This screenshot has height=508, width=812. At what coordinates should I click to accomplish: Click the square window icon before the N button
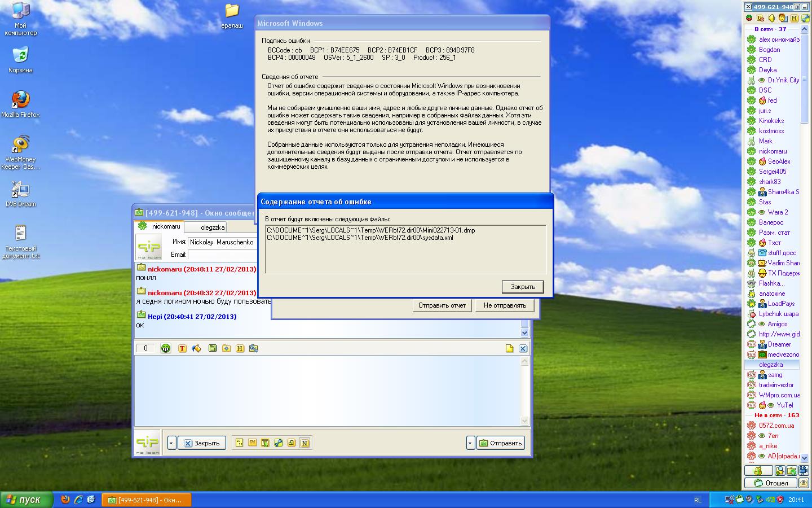[291, 443]
